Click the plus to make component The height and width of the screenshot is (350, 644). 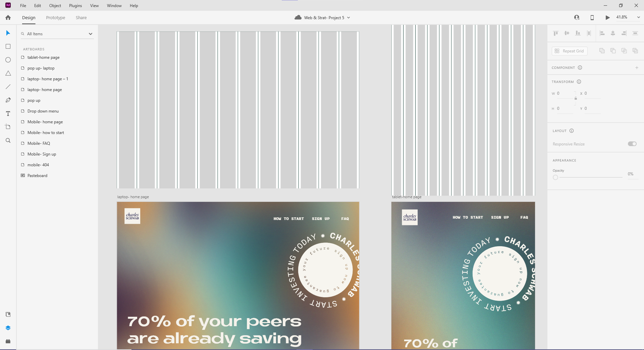637,68
